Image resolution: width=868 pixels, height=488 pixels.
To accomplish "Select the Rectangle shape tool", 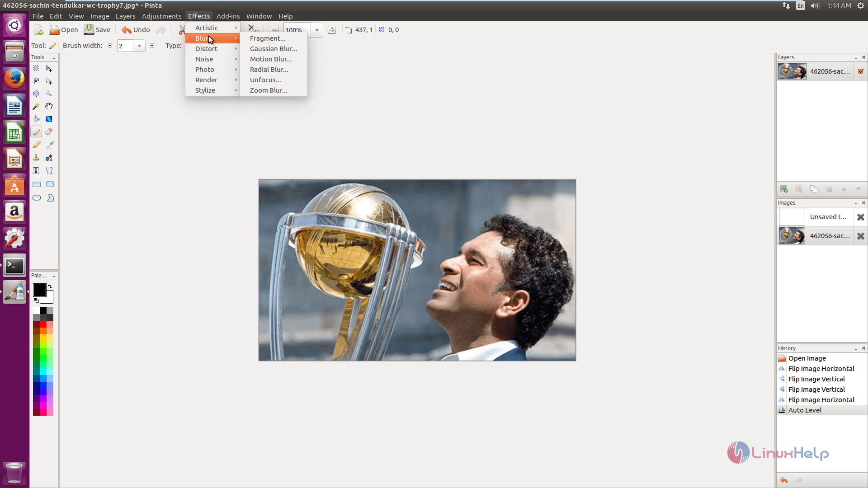I will (37, 184).
